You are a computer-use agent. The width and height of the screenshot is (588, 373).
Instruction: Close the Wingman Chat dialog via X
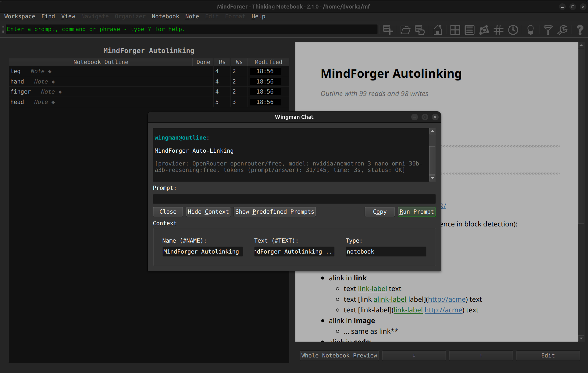click(435, 117)
